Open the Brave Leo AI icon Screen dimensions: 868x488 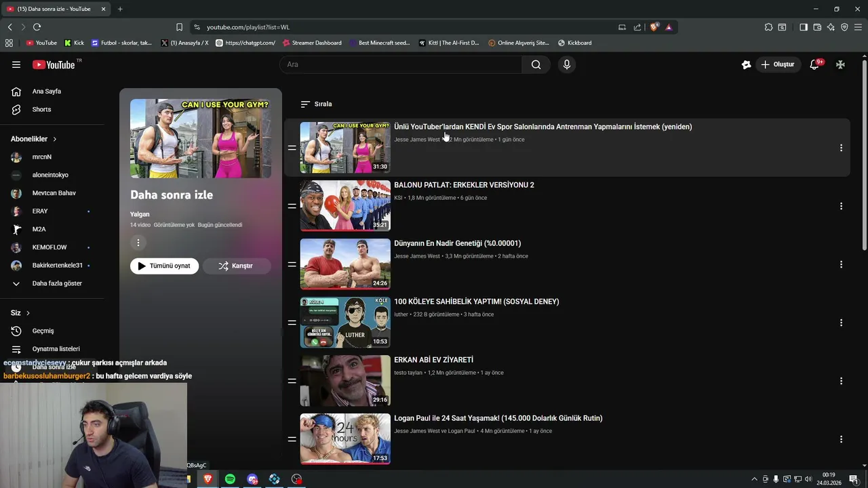tap(831, 27)
